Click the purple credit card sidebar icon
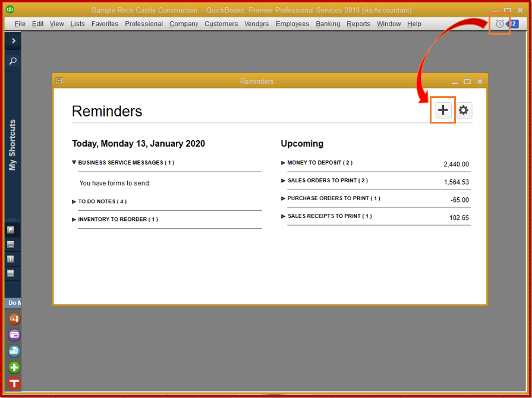The height and width of the screenshot is (398, 532). click(x=14, y=335)
